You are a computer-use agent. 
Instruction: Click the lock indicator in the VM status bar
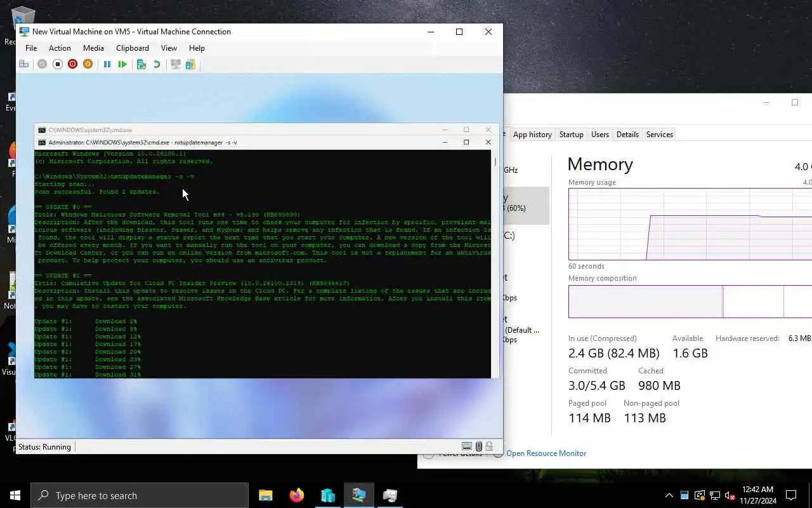tap(489, 446)
